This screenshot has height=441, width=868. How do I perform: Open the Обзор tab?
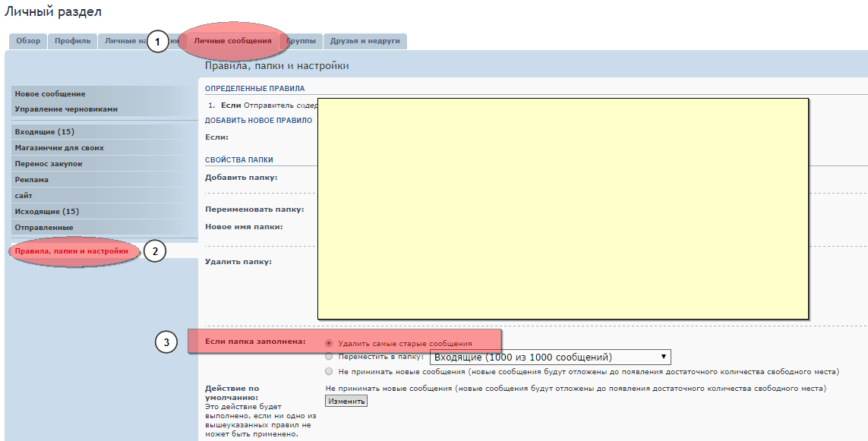click(x=28, y=41)
